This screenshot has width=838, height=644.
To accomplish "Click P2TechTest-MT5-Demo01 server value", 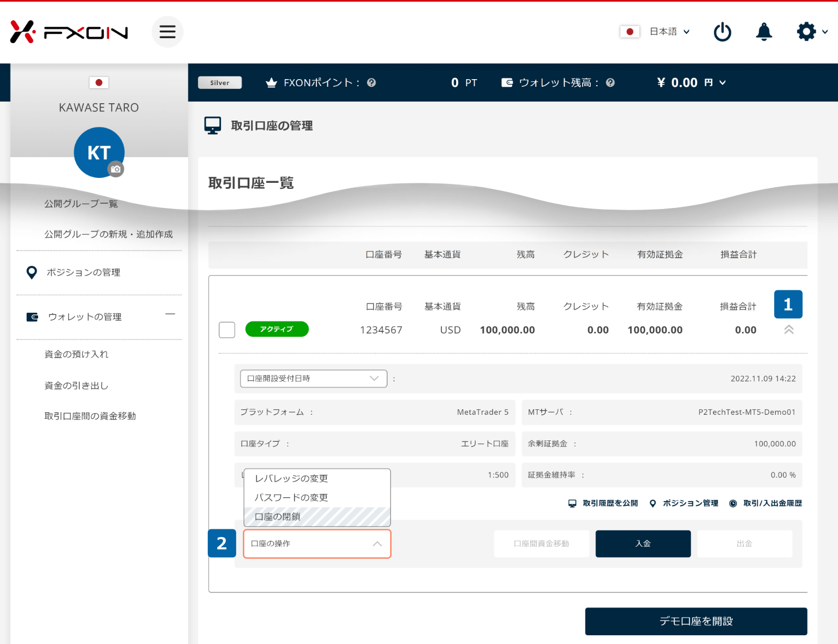I will (x=747, y=412).
